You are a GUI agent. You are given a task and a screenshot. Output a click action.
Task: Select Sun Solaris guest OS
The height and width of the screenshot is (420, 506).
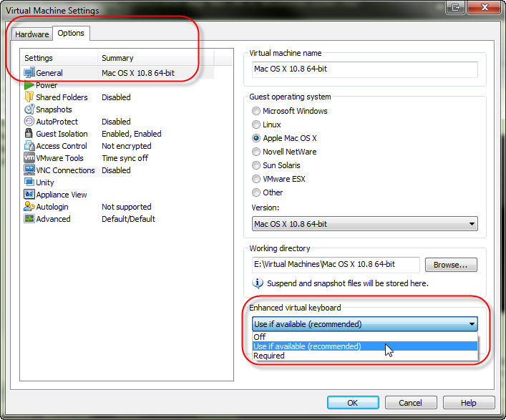pos(256,165)
